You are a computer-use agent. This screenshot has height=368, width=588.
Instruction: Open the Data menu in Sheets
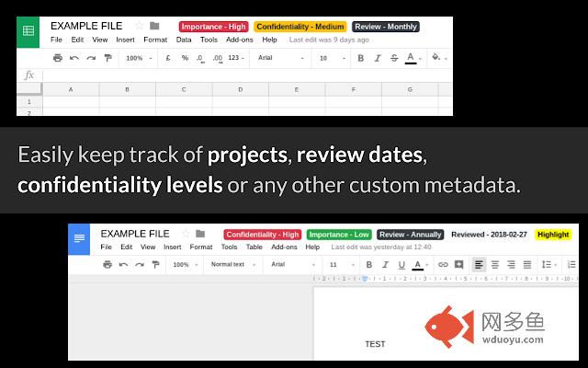(184, 40)
